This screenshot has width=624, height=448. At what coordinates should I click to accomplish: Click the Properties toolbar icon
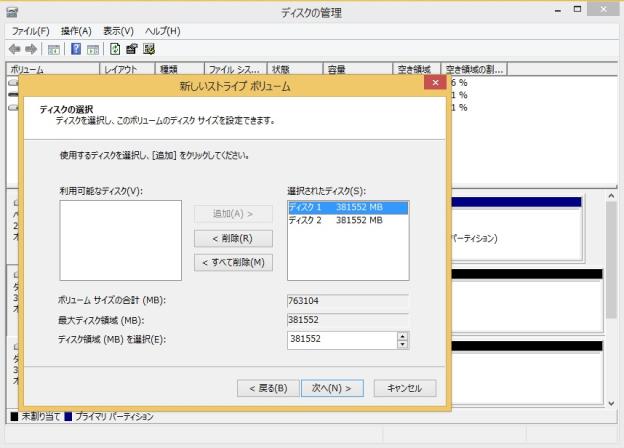(x=132, y=49)
